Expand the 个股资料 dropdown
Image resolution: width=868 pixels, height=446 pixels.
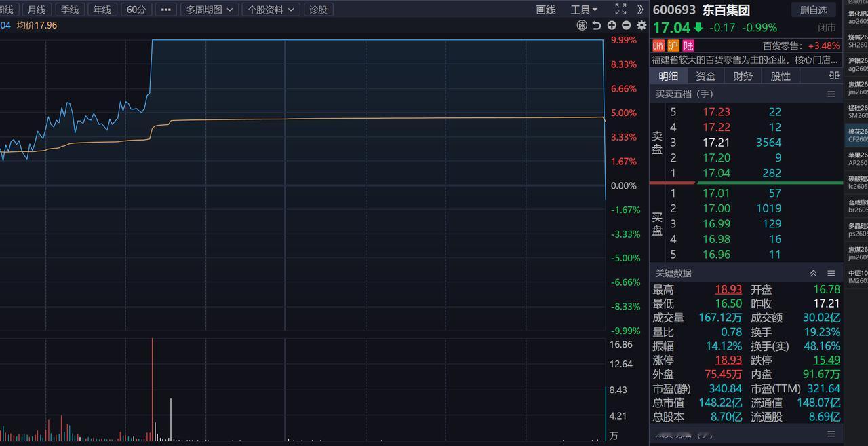(x=270, y=10)
